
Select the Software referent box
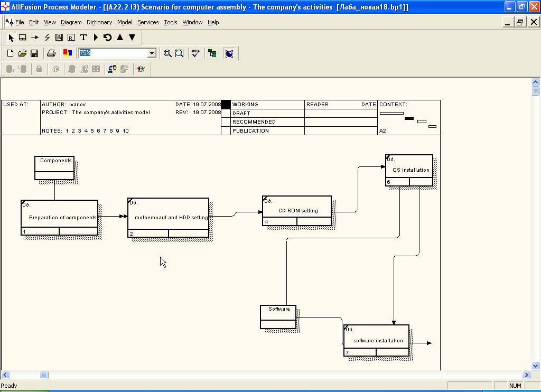tap(278, 317)
